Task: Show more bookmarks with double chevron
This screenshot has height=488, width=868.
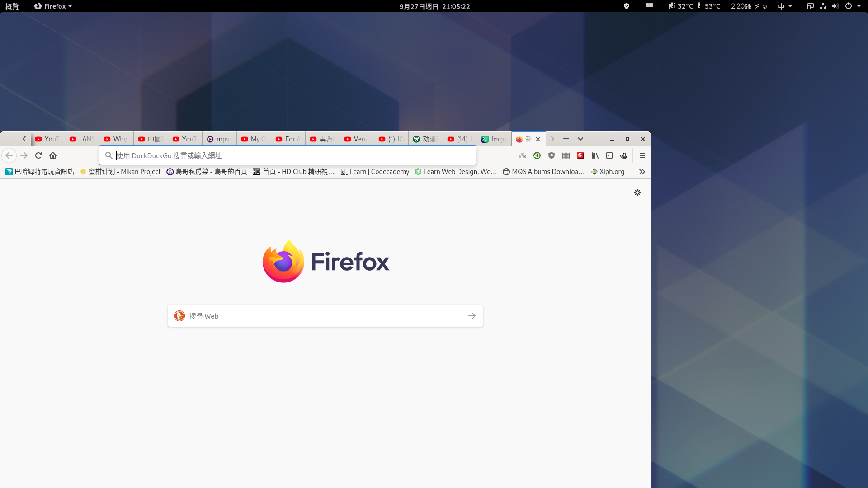Action: 642,172
